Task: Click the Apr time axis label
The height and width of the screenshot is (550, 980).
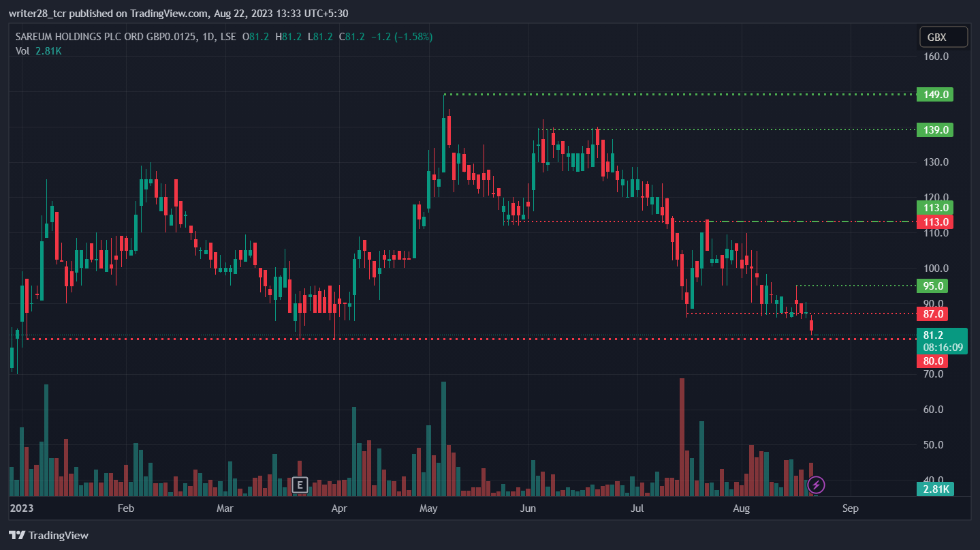Action: [x=339, y=508]
